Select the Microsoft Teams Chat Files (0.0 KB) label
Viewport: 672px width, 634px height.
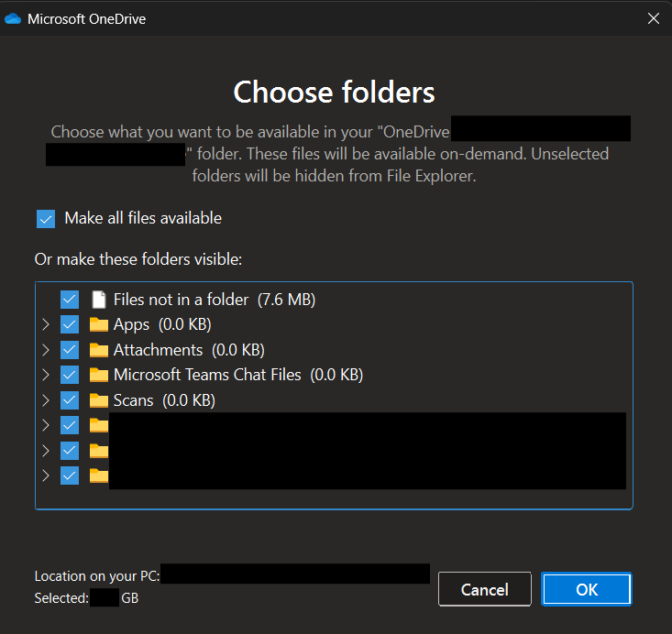[238, 375]
